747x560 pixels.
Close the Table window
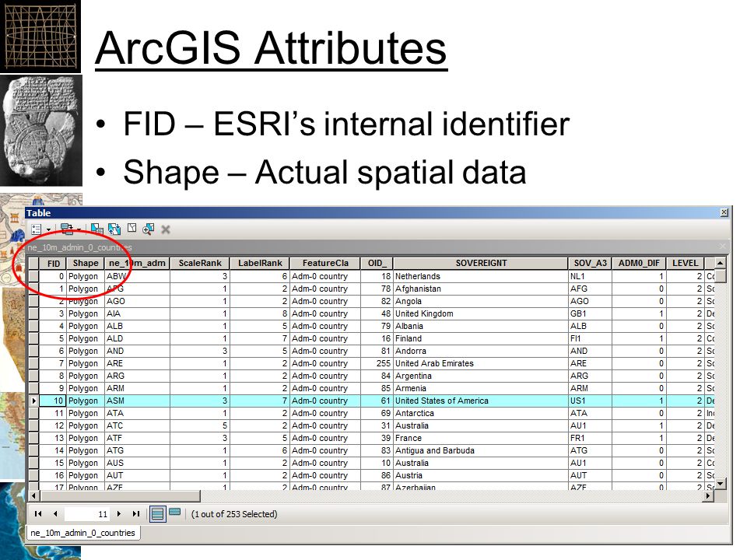[x=724, y=212]
